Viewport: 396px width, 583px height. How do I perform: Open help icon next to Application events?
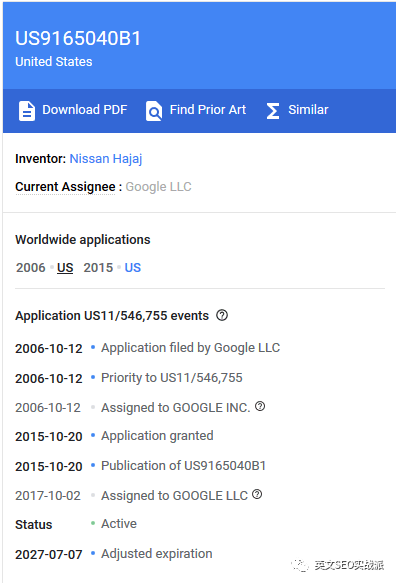(x=222, y=315)
